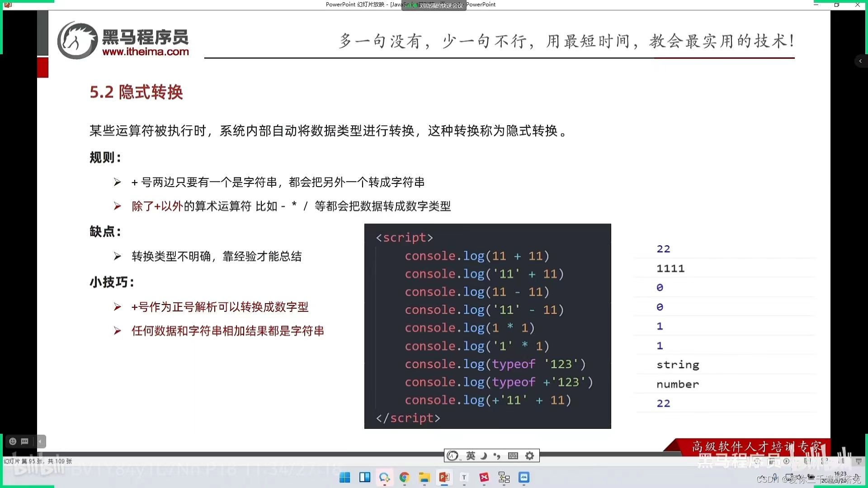The height and width of the screenshot is (488, 868).
Task: Open Google Chrome from taskbar
Action: (404, 478)
